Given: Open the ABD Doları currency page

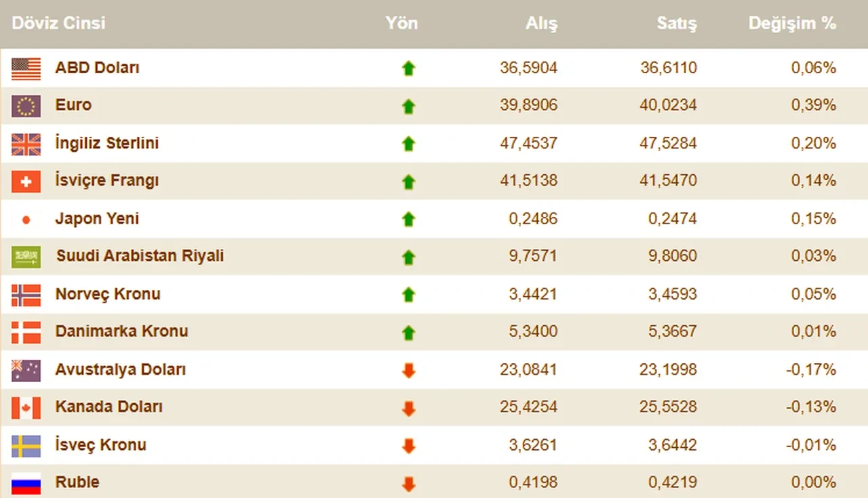Looking at the screenshot, I should point(97,68).
